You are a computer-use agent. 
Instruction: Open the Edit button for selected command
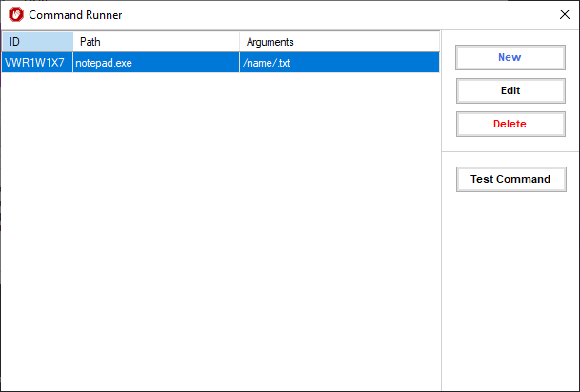pyautogui.click(x=510, y=90)
